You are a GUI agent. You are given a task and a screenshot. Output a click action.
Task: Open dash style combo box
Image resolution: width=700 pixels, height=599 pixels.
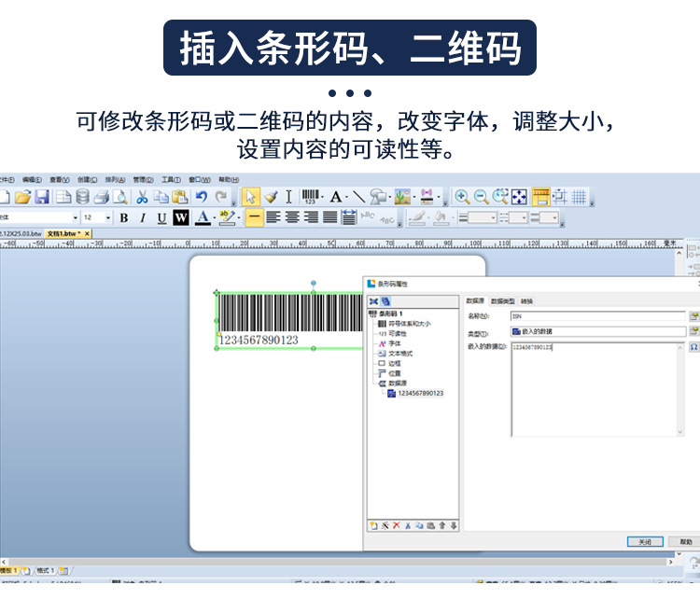[514, 217]
